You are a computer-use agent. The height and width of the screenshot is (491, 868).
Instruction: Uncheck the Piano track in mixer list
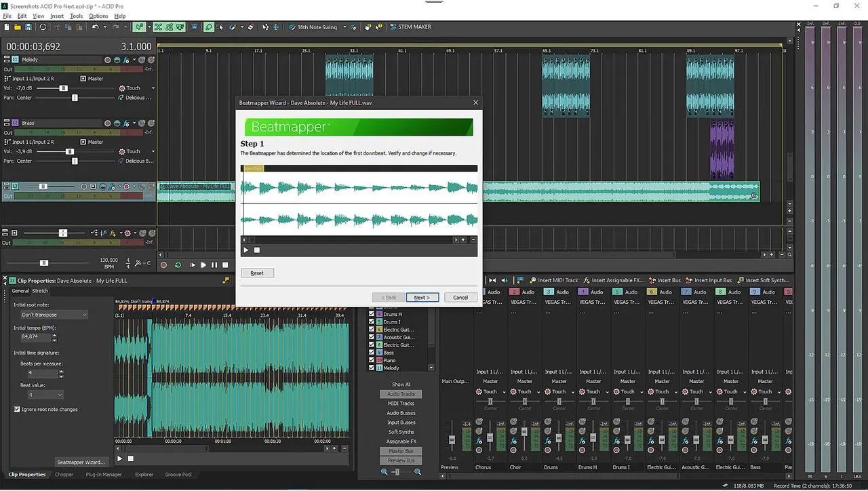click(x=371, y=360)
